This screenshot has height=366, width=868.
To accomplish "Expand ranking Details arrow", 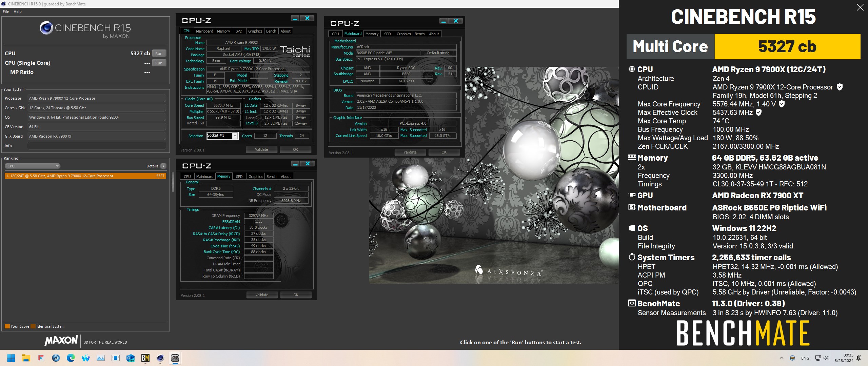I will click(163, 166).
